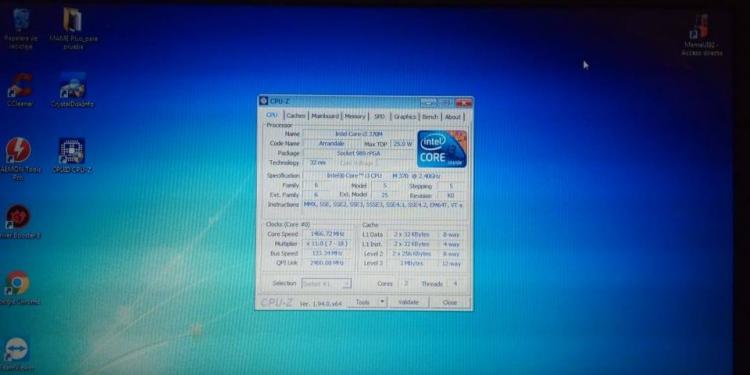This screenshot has height=375, width=750.
Task: Click the Revision value field
Action: pos(450,196)
